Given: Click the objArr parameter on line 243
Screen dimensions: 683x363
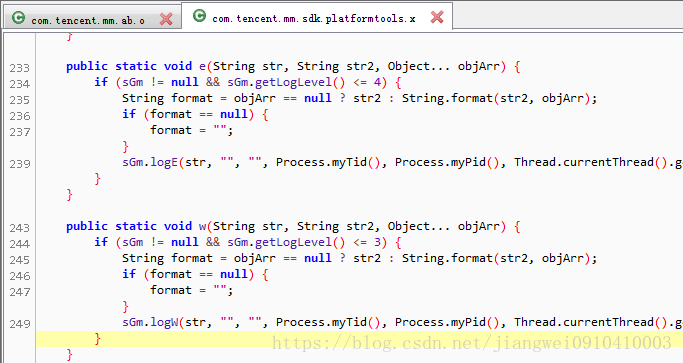Looking at the screenshot, I should tap(478, 227).
